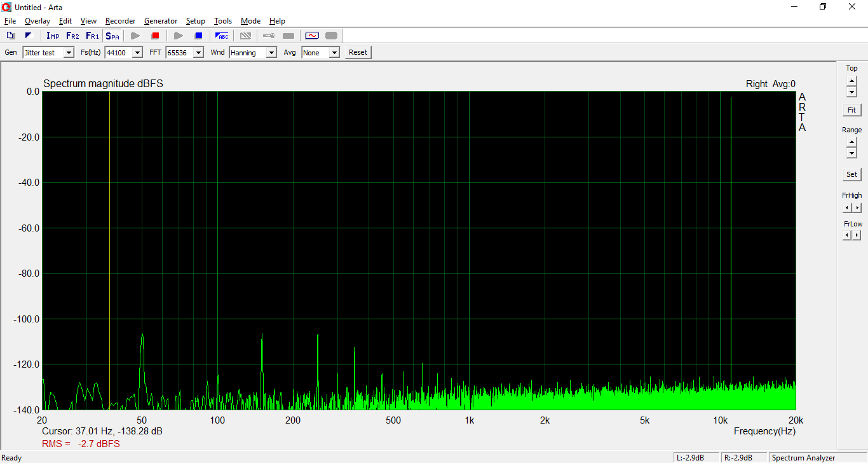Screen dimensions: 868x463
Task: Open the Edit menu
Action: click(x=65, y=21)
